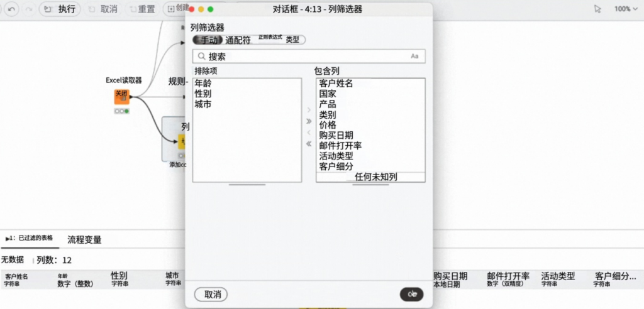Switch to 通配符 filter mode

coord(238,40)
